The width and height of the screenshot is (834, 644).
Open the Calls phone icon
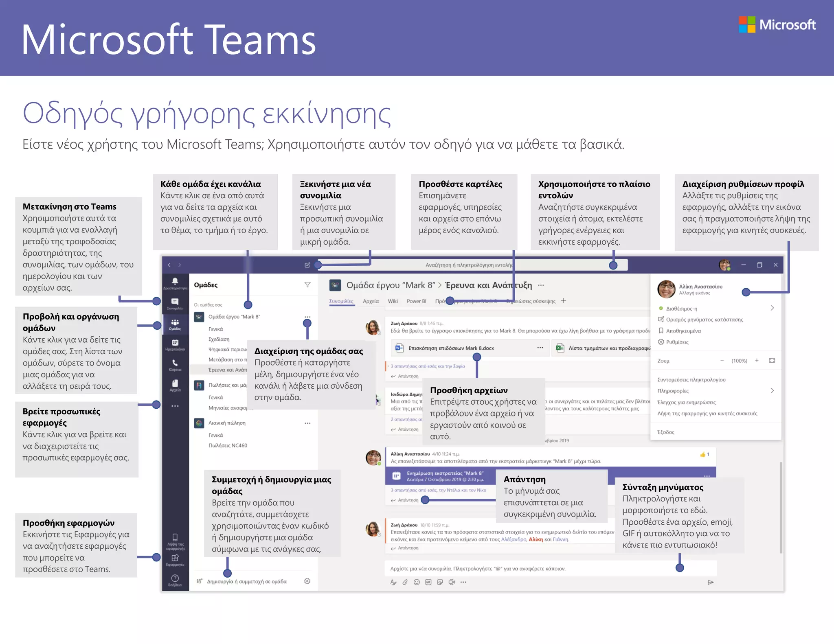coord(175,364)
